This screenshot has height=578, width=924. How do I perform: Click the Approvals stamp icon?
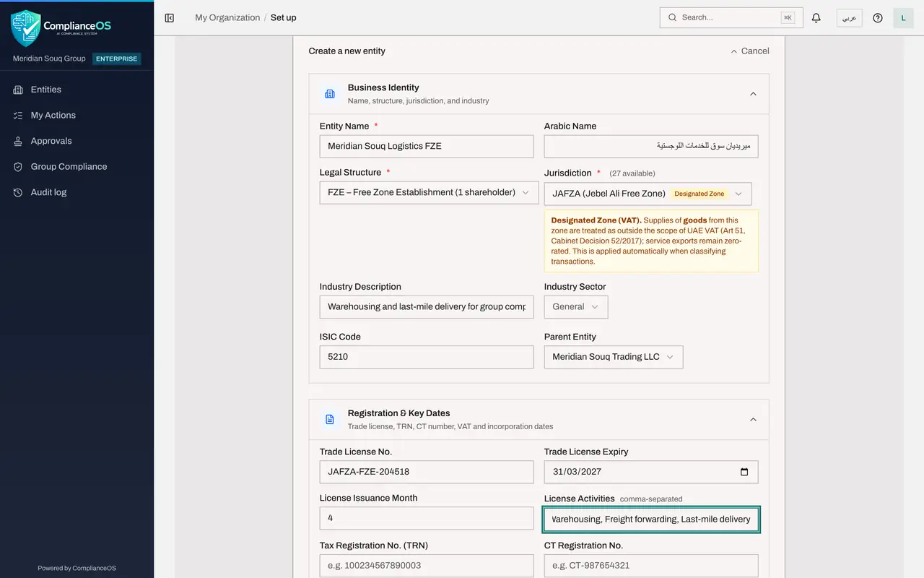(18, 141)
